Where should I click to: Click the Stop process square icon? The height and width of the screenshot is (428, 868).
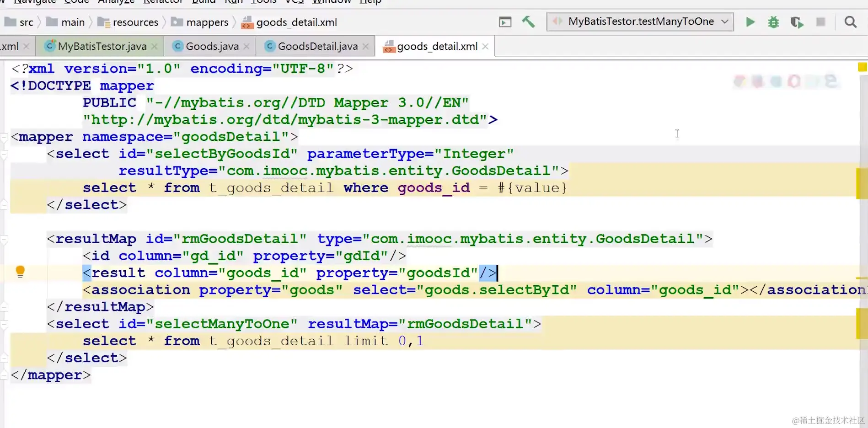[x=821, y=22]
